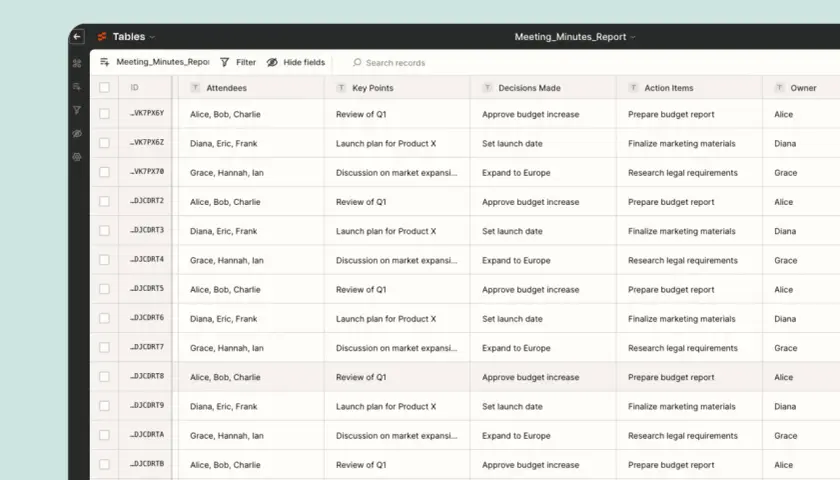Check the row with ID ending DJCDRT8

104,377
